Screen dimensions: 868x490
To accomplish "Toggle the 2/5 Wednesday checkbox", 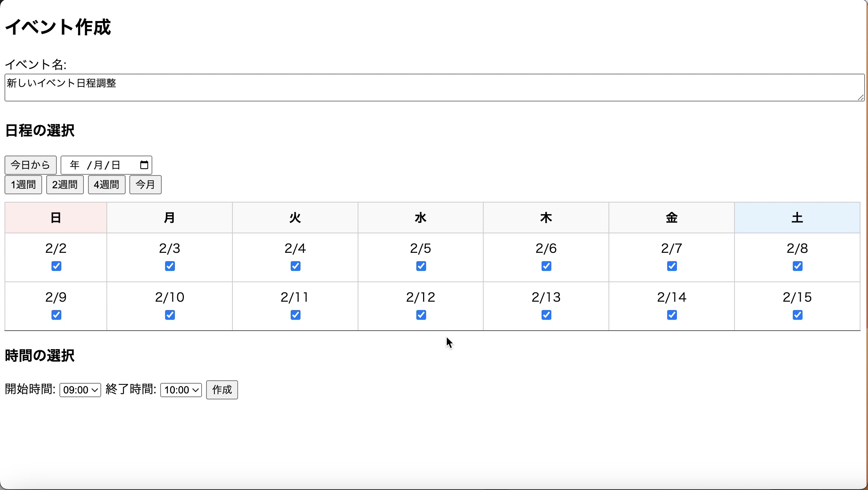I will coord(421,266).
